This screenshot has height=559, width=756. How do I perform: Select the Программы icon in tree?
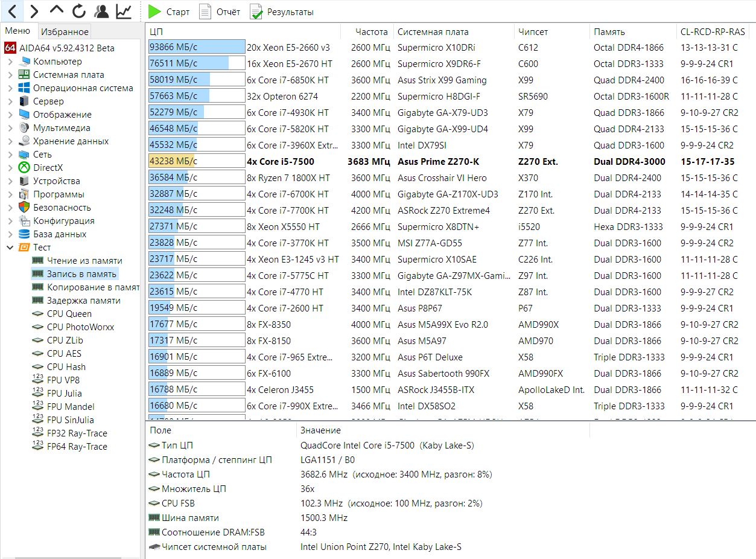24,194
